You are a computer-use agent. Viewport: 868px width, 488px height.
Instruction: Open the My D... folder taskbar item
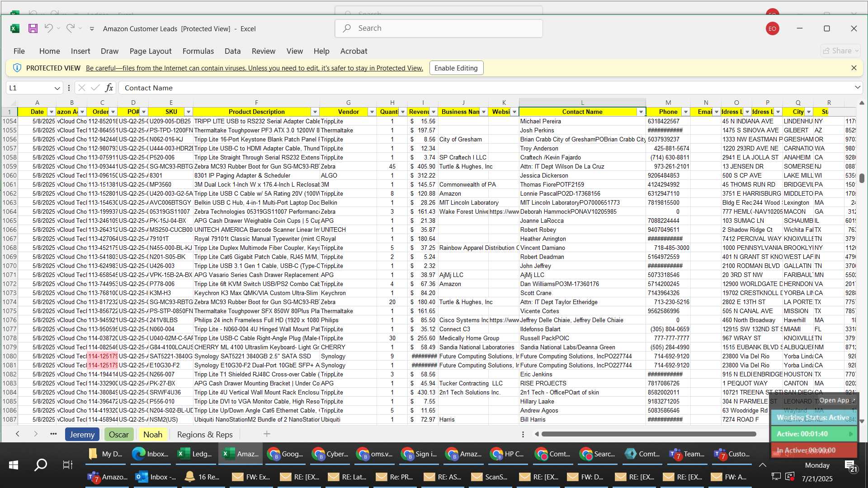106,454
